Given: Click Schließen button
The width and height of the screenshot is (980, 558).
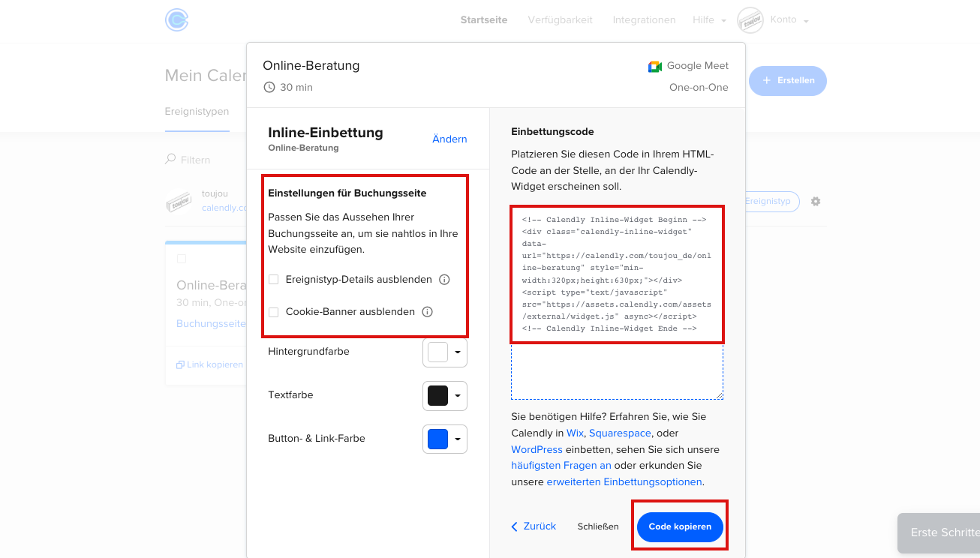Looking at the screenshot, I should pos(598,526).
